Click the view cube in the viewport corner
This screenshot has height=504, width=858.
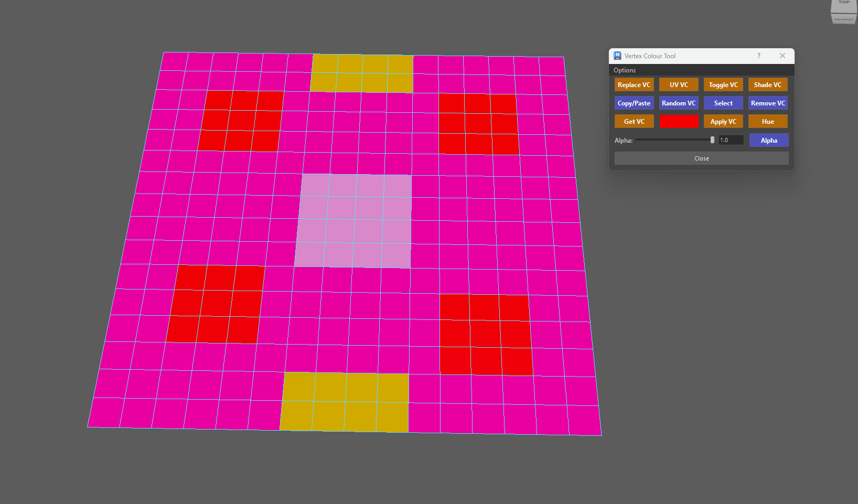pos(844,12)
